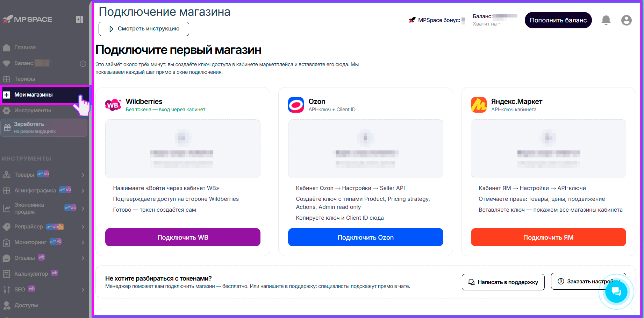Click the Репрайсер tag icon

coord(6,227)
